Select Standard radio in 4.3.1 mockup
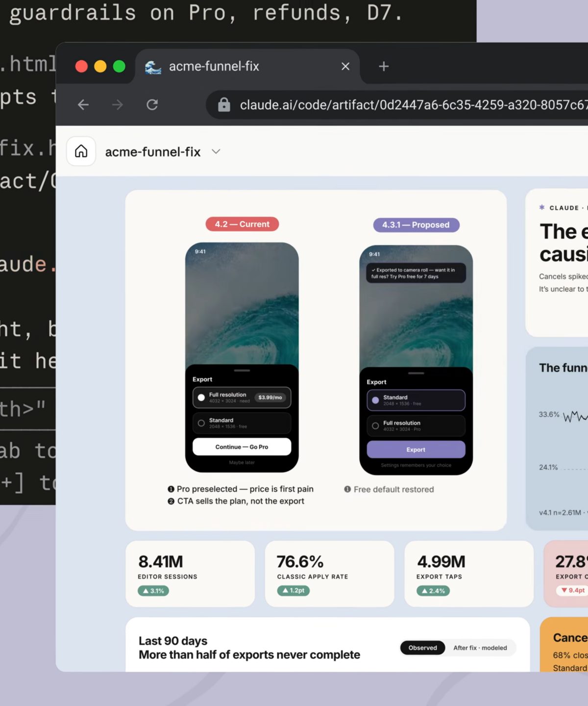The image size is (588, 706). 375,400
